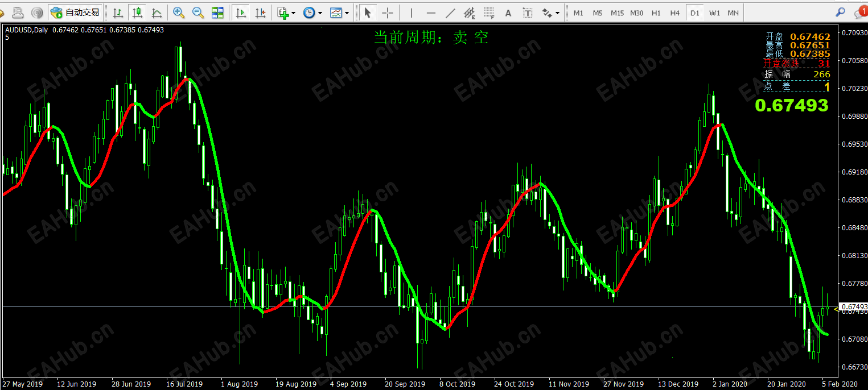Click the 当前周期: 卖空 signal label
Viewport: 868px width, 390px height.
[431, 38]
